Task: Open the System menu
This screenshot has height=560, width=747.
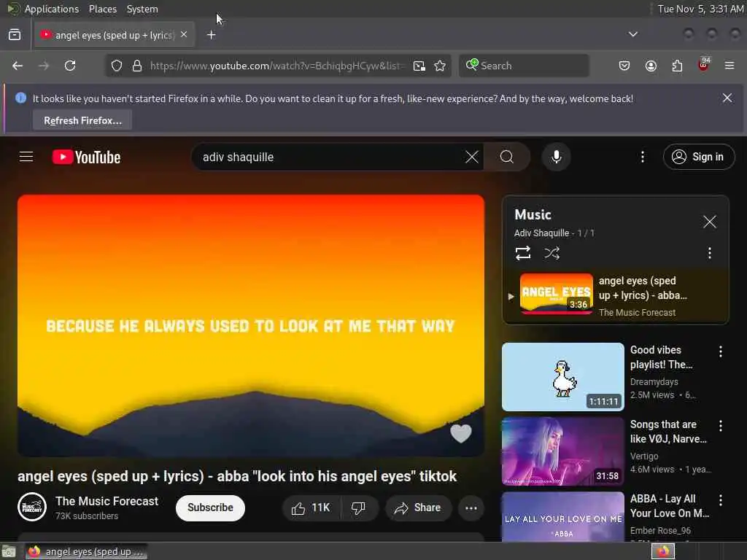Action: [x=142, y=9]
